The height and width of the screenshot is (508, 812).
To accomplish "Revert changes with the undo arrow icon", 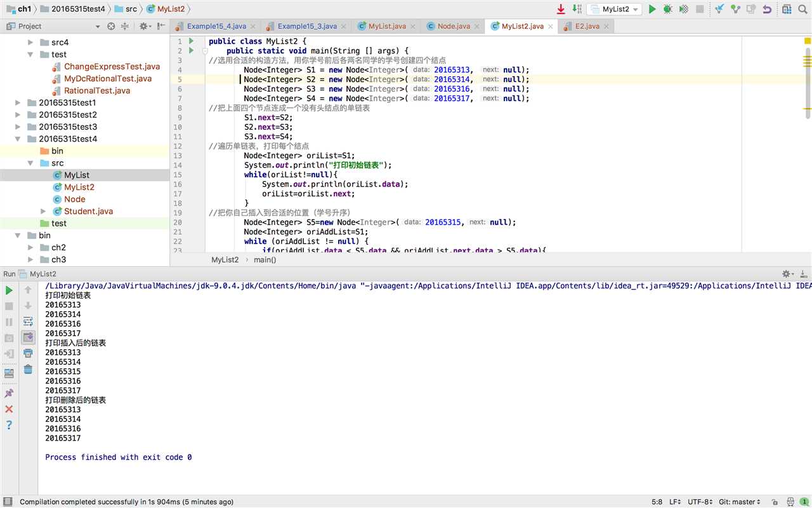I will 767,9.
